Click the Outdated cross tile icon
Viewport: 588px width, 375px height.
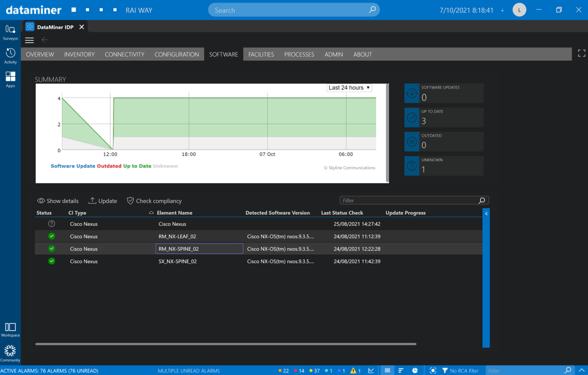(412, 142)
